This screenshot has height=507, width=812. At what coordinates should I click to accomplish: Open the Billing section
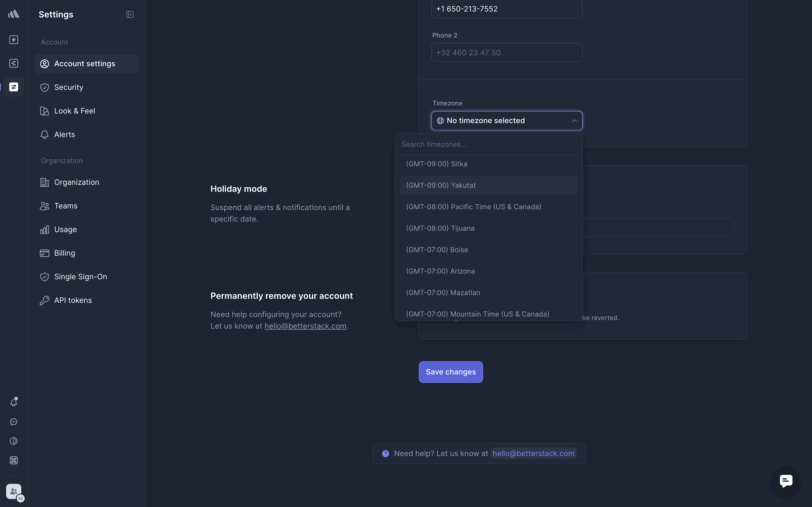[x=64, y=253]
